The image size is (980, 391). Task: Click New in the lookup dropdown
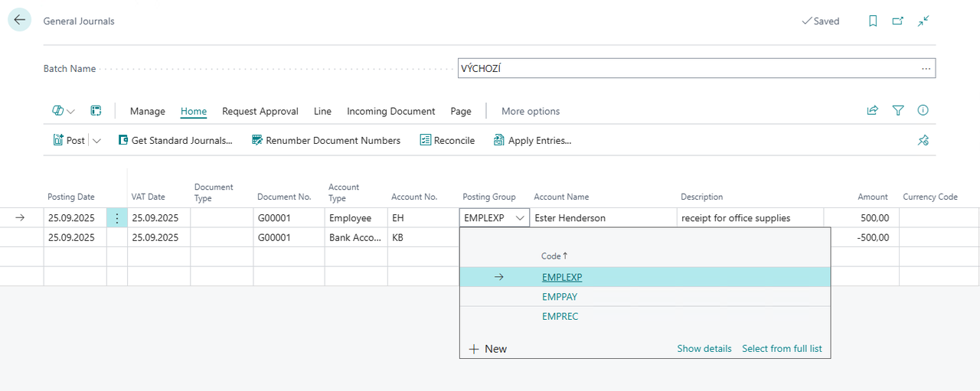488,349
